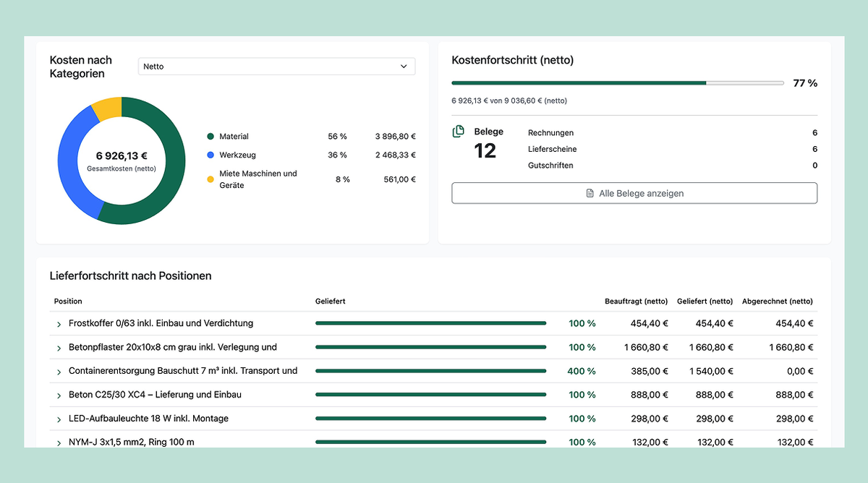868x483 pixels.
Task: Expand the Frostkoffer 0/63 position row
Action: coord(59,324)
